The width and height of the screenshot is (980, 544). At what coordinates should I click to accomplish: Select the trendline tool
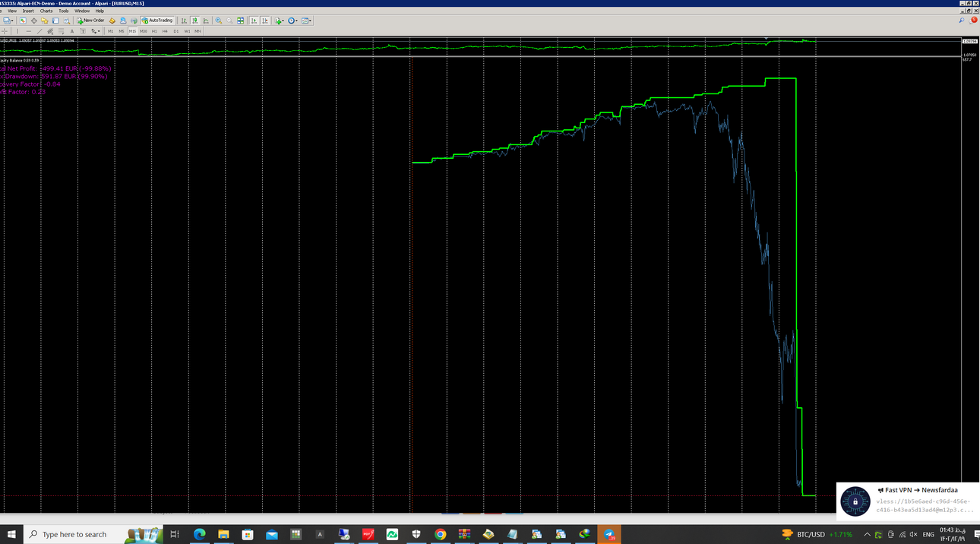(x=40, y=31)
